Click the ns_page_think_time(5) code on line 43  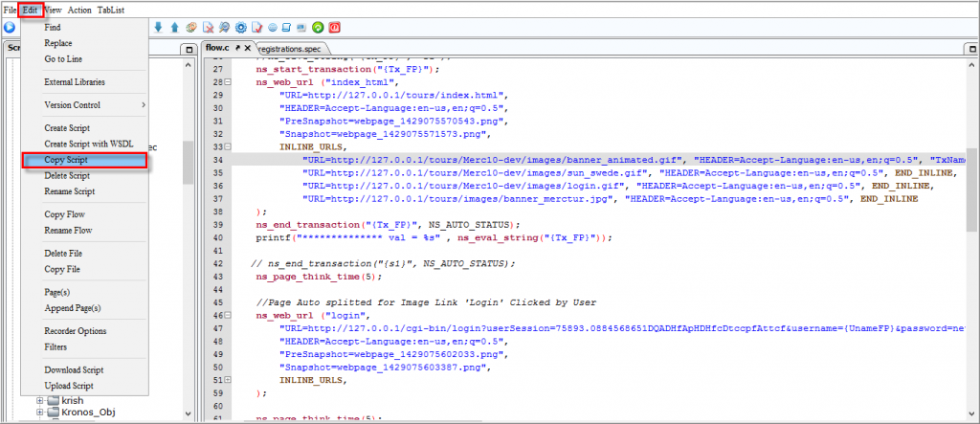pos(318,276)
